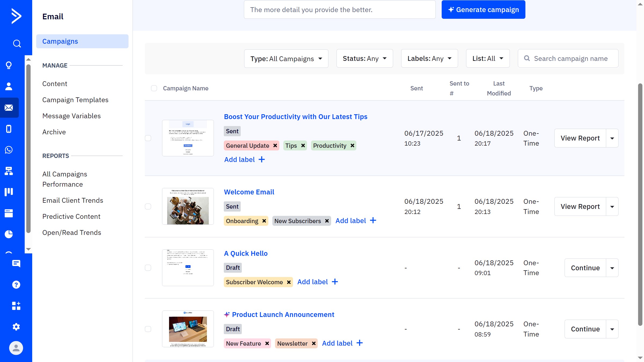This screenshot has width=644, height=362.
Task: Go to Campaign Templates in Manage menu
Action: click(75, 100)
